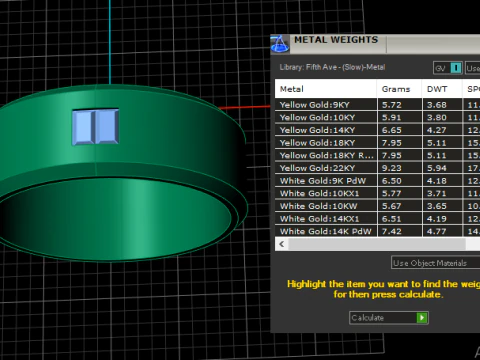Image resolution: width=480 pixels, height=360 pixels.
Task: Select the Metal column header
Action: point(326,89)
